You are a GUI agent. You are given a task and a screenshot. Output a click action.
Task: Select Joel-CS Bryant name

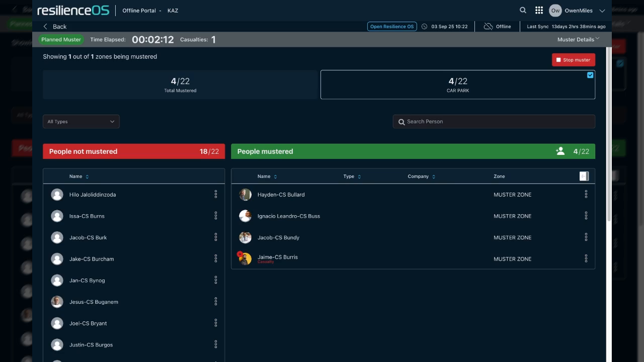[88, 323]
